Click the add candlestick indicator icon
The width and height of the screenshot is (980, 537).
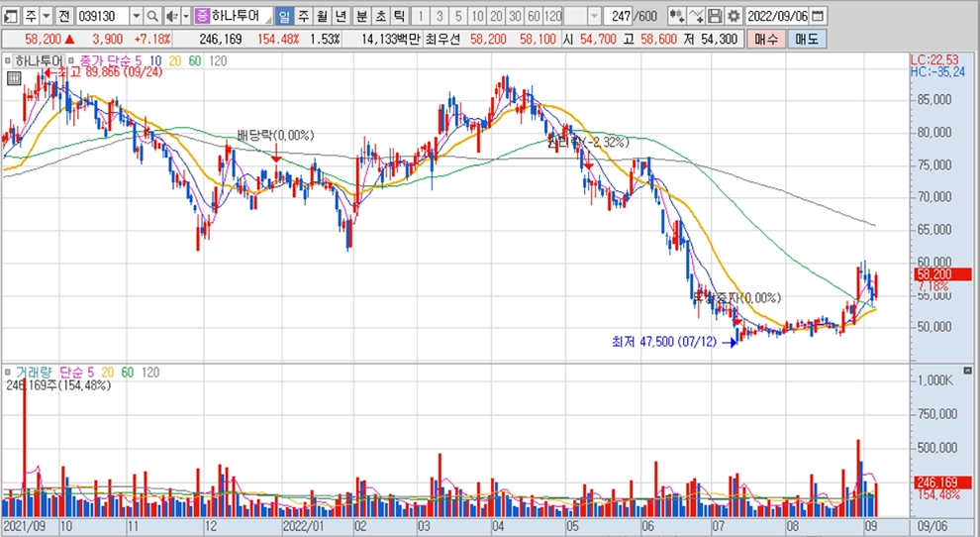(x=675, y=17)
